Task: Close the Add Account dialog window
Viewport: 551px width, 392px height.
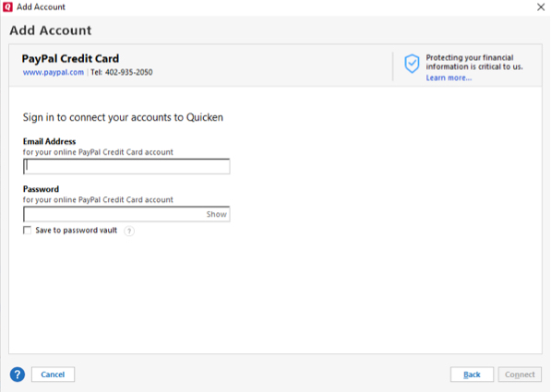Action: (541, 7)
